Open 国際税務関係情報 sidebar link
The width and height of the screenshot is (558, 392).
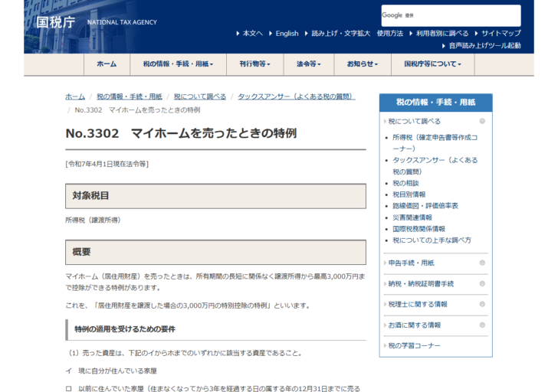(419, 229)
